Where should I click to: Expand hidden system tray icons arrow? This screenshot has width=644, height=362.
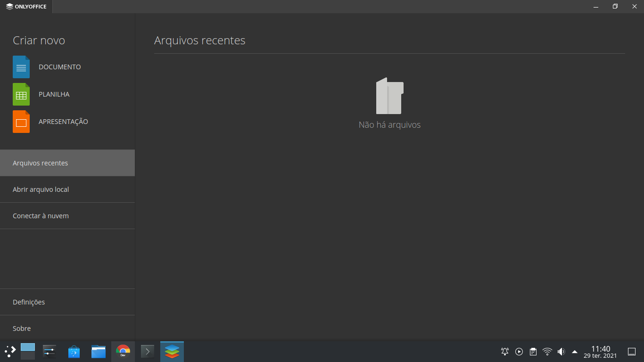(x=575, y=351)
